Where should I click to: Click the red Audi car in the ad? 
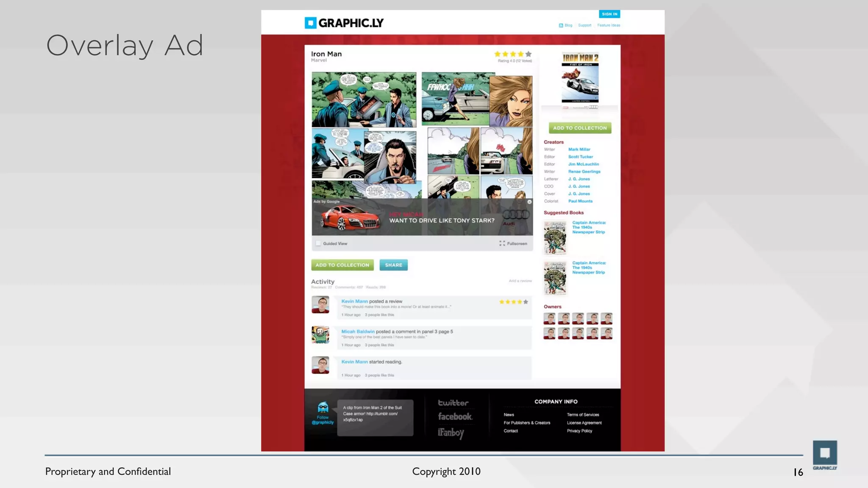[x=350, y=218]
